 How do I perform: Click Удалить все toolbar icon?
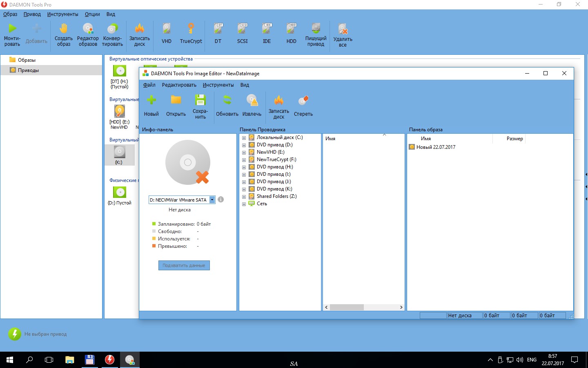(x=343, y=35)
